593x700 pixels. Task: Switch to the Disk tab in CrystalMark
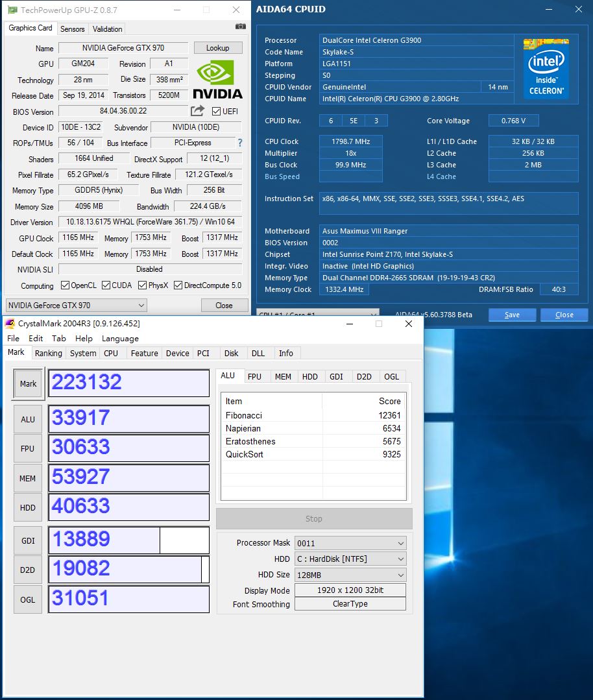[x=232, y=353]
